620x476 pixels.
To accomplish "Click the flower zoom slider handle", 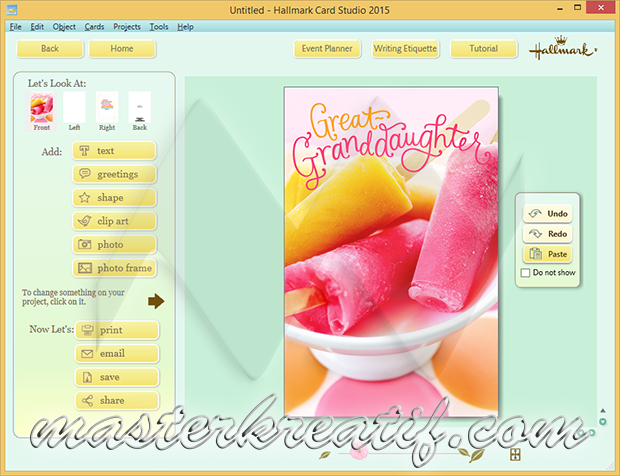I will click(359, 453).
